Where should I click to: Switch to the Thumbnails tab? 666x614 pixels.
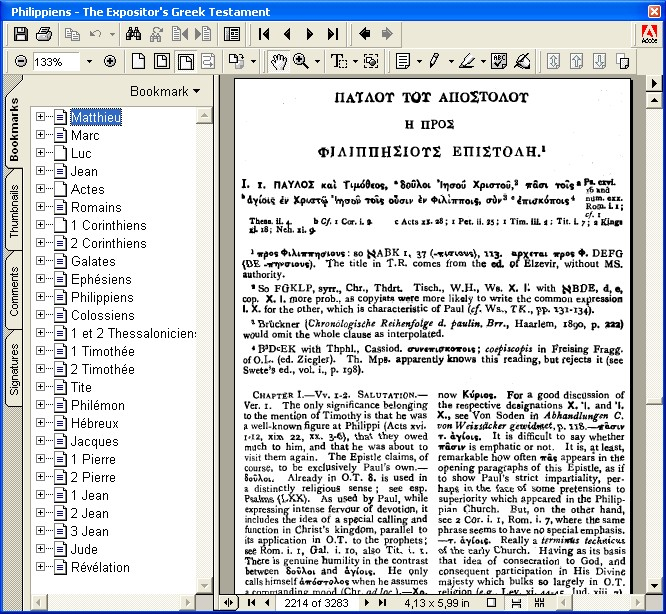click(14, 211)
